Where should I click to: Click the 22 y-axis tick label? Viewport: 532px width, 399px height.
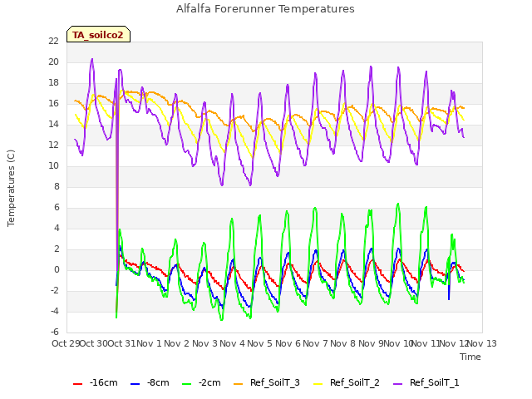coord(53,41)
